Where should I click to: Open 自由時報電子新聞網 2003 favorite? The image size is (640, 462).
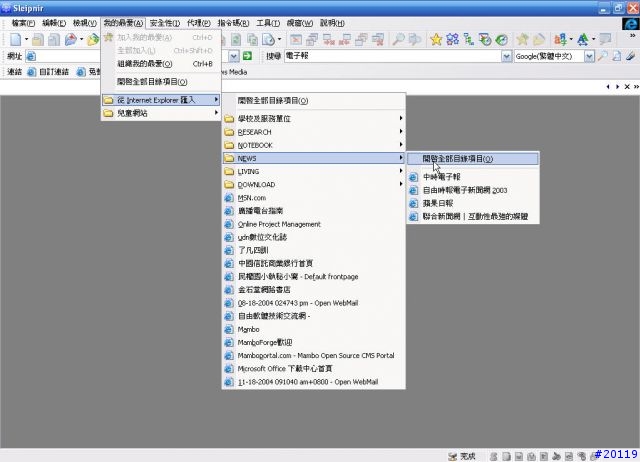(x=473, y=190)
